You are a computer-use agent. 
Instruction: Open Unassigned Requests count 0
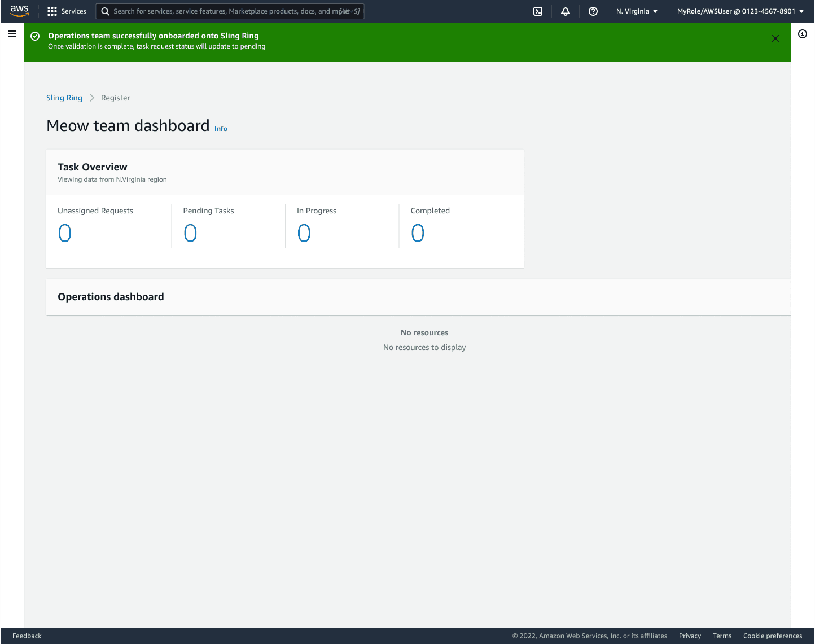pyautogui.click(x=65, y=233)
